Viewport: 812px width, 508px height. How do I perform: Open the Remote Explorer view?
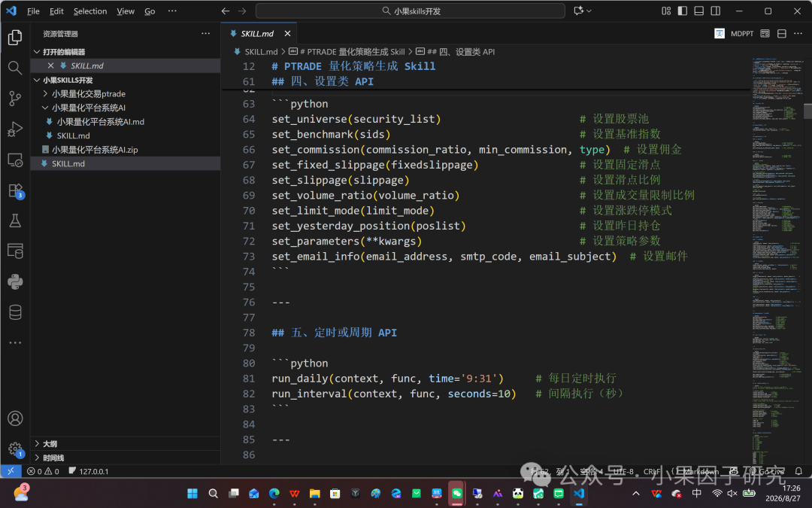15,160
